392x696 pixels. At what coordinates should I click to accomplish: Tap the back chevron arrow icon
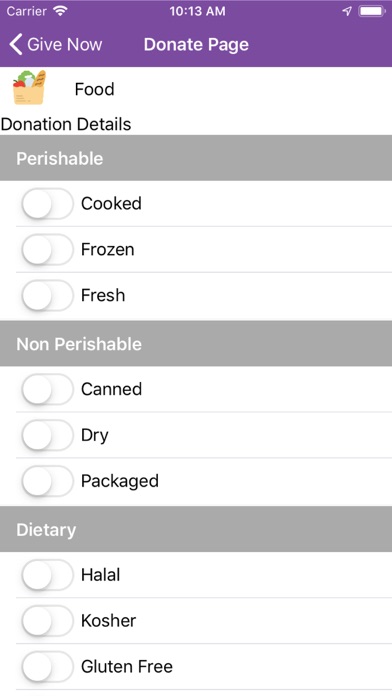pyautogui.click(x=16, y=45)
